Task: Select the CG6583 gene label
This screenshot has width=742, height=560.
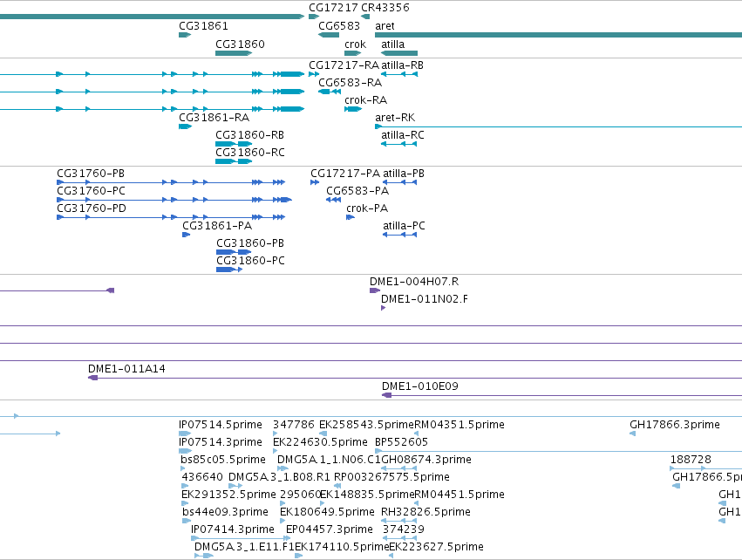Action: click(x=339, y=25)
